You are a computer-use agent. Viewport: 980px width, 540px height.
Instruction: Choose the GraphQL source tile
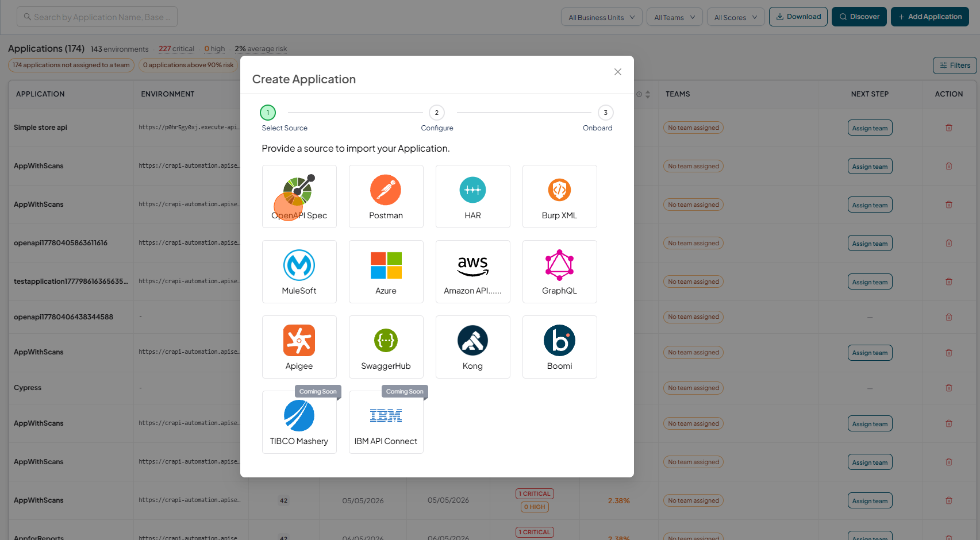[x=559, y=272]
